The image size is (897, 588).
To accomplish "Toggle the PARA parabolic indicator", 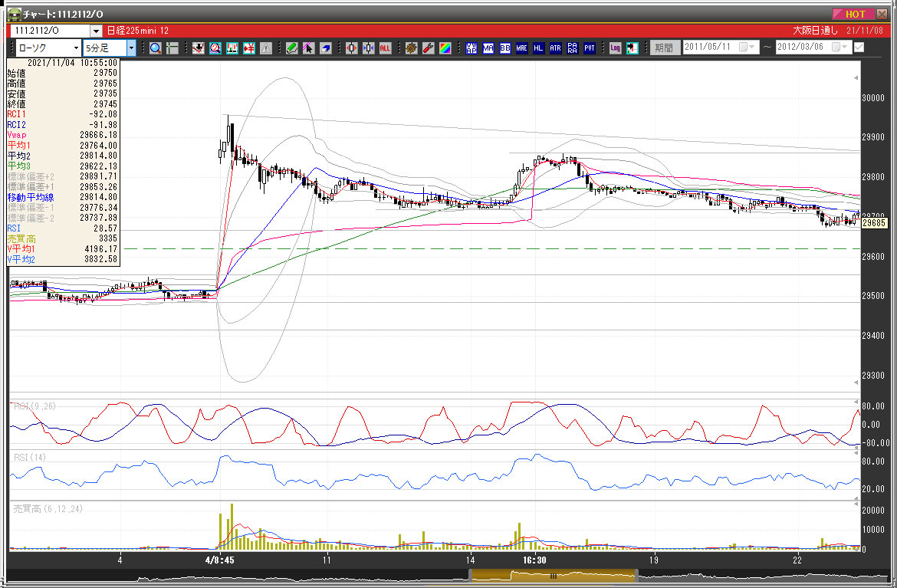I will click(573, 48).
